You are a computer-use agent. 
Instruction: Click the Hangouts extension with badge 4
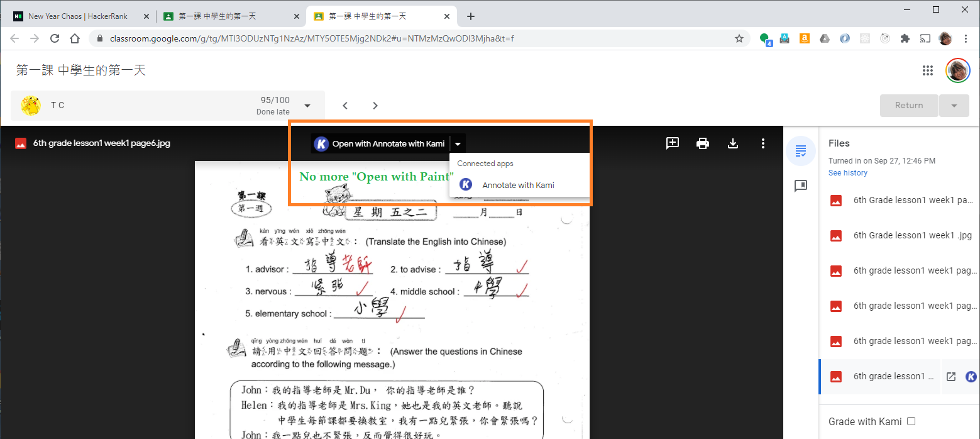[765, 39]
